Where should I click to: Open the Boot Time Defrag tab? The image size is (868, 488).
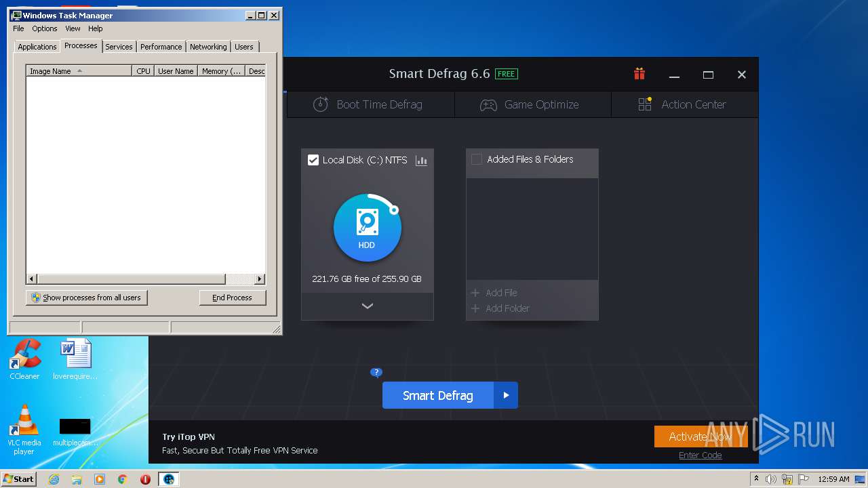point(370,104)
